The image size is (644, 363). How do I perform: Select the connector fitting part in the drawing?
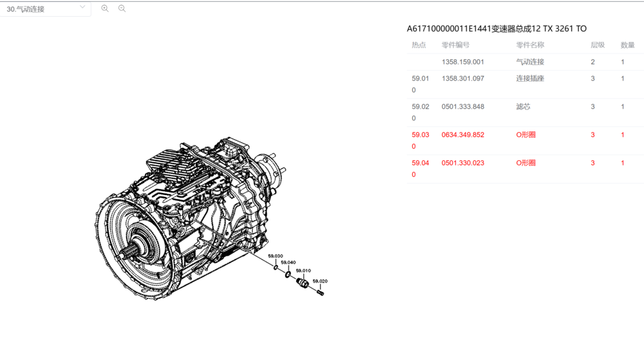302,282
